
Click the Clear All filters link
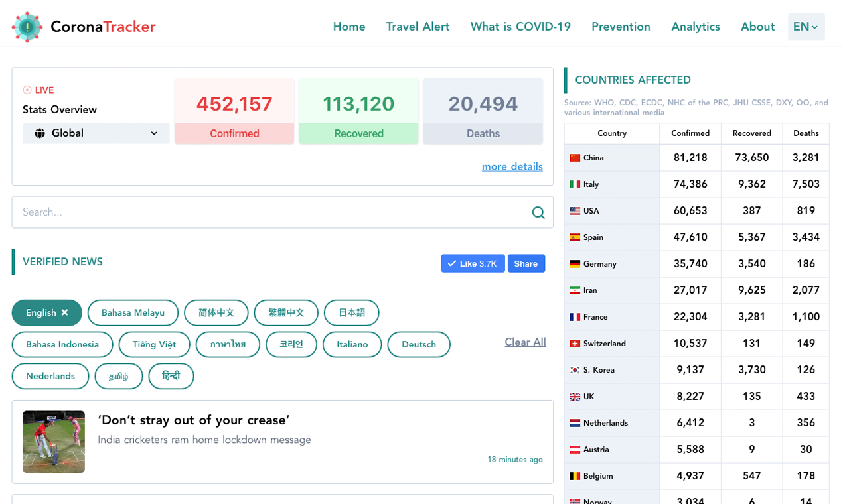525,342
